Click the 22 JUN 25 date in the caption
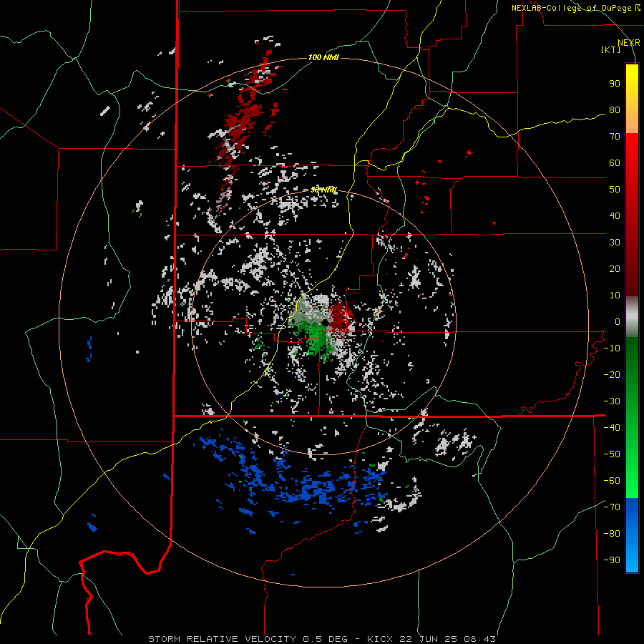 pos(429,639)
